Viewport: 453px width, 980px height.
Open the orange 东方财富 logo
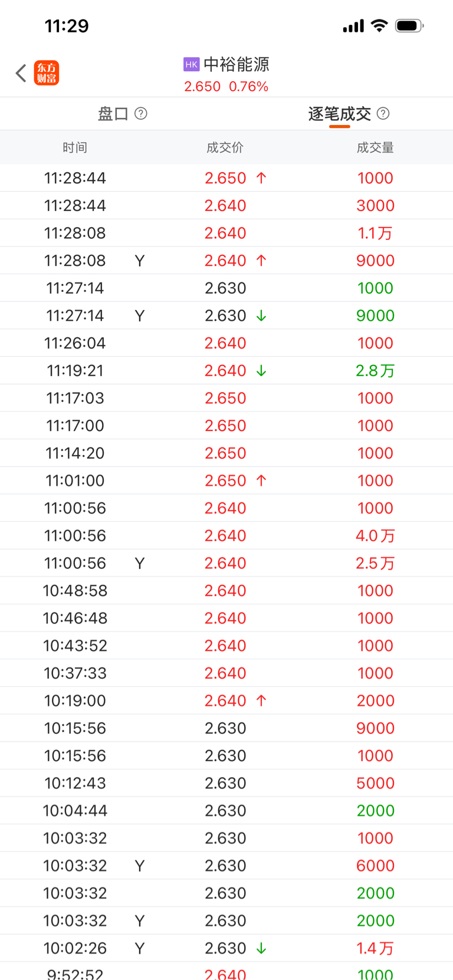click(47, 73)
